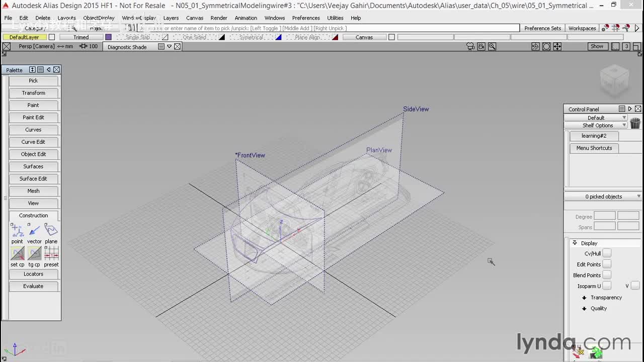
Task: Toggle the Isoparm U checkbox
Action: pyautogui.click(x=607, y=286)
